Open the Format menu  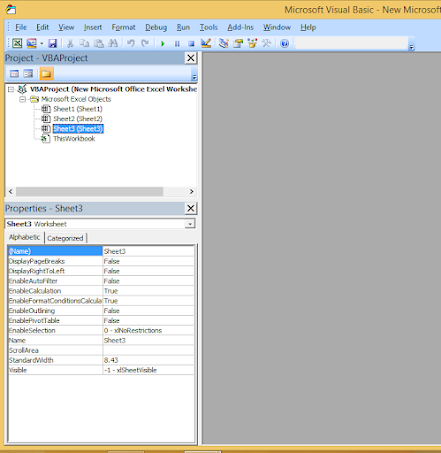point(123,27)
